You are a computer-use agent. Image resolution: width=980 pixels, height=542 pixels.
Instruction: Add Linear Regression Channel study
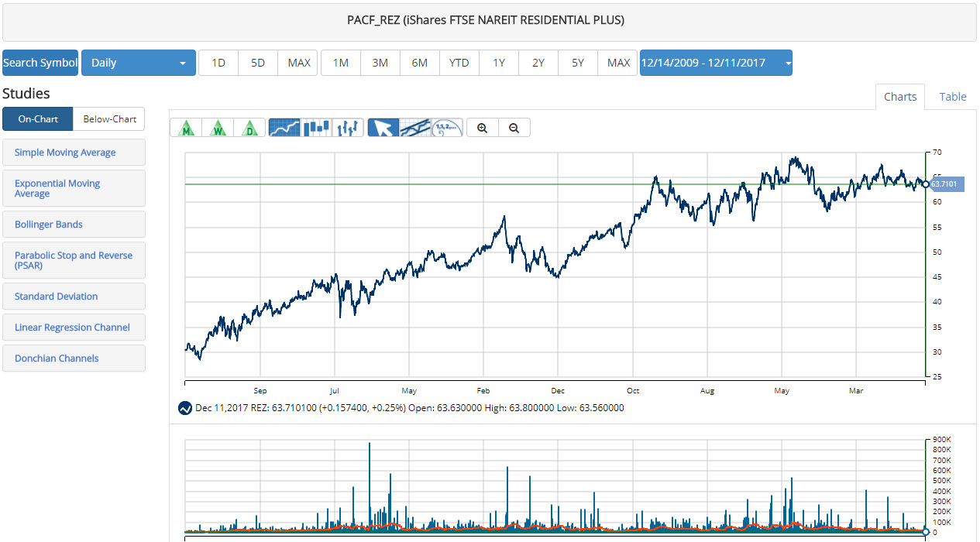(x=74, y=328)
